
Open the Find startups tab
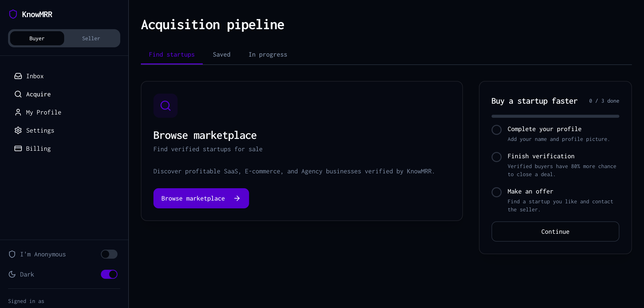[172, 55]
